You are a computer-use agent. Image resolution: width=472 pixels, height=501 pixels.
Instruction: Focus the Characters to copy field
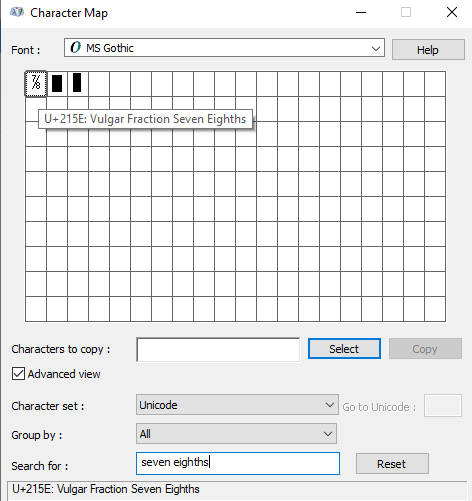tap(218, 349)
